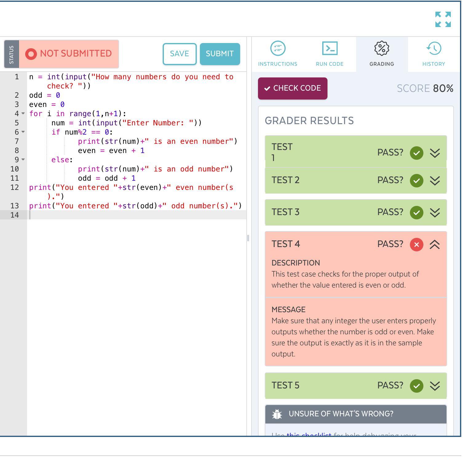Run the Check Code button

(x=292, y=88)
